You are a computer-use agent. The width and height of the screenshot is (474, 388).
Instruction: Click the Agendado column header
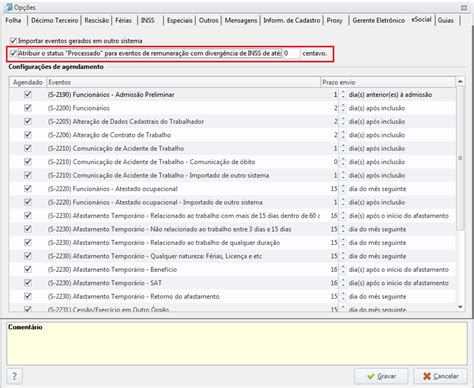click(28, 82)
